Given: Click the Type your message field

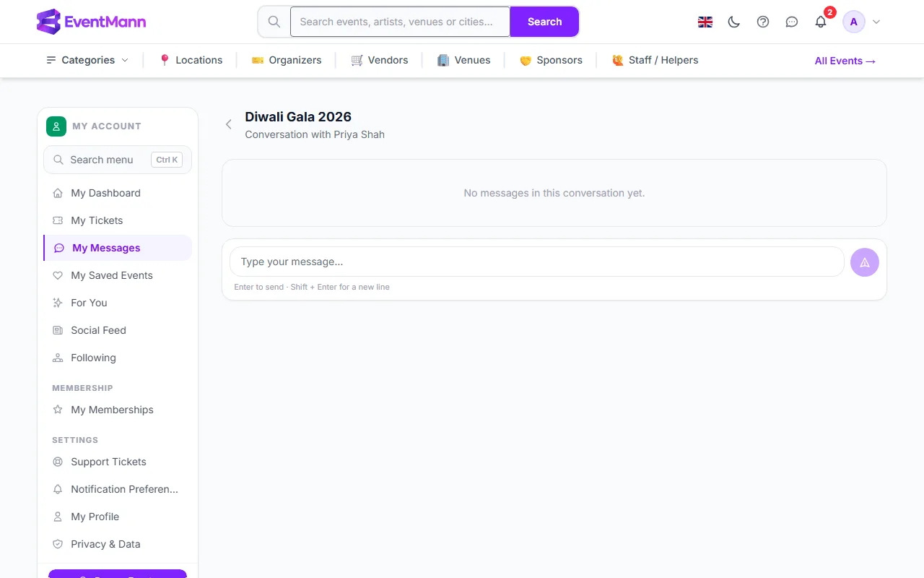Looking at the screenshot, I should coord(536,262).
